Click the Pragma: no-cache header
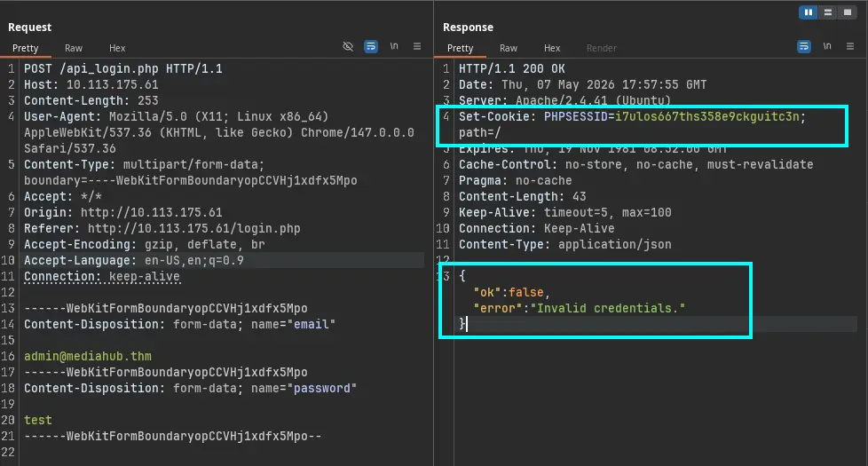 515,180
